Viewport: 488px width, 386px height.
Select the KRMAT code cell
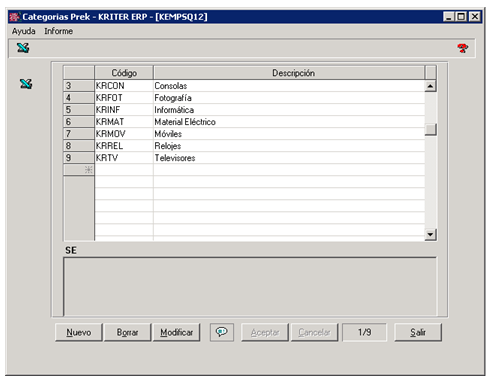tap(124, 122)
